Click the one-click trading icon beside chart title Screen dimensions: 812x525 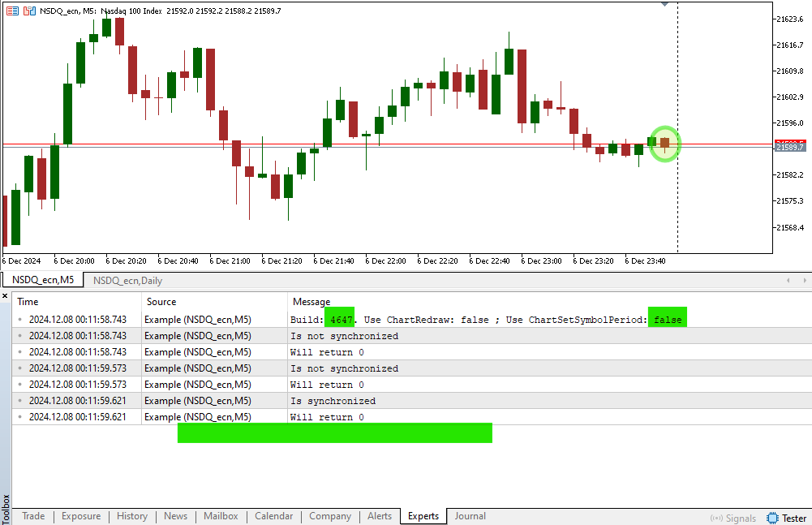(29, 11)
